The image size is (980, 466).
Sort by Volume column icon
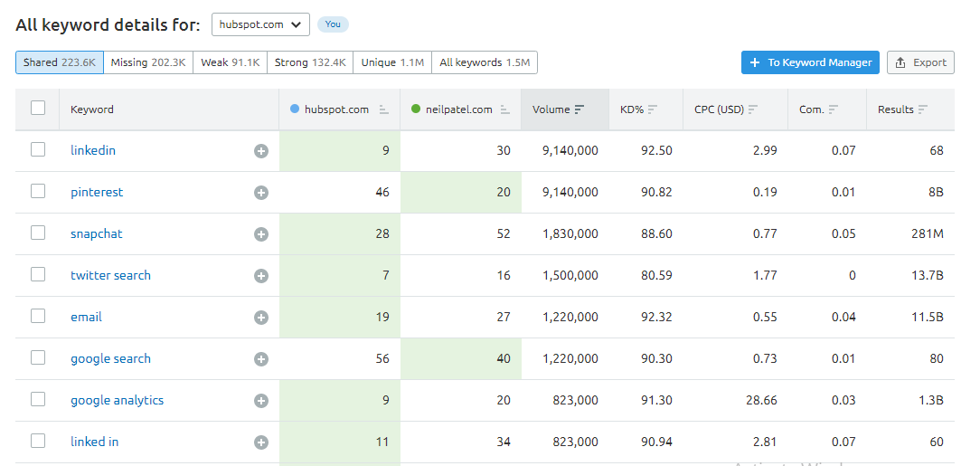(580, 109)
